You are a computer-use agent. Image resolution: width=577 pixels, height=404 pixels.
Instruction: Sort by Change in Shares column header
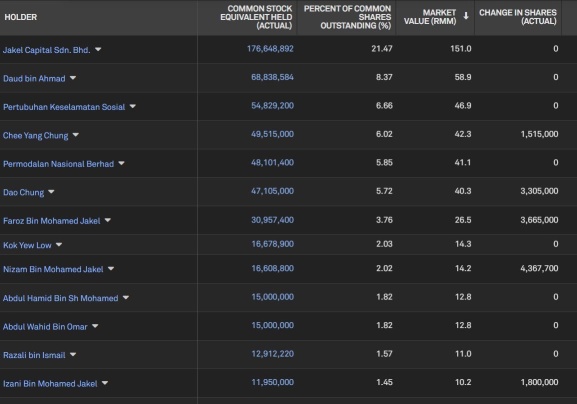click(x=518, y=17)
